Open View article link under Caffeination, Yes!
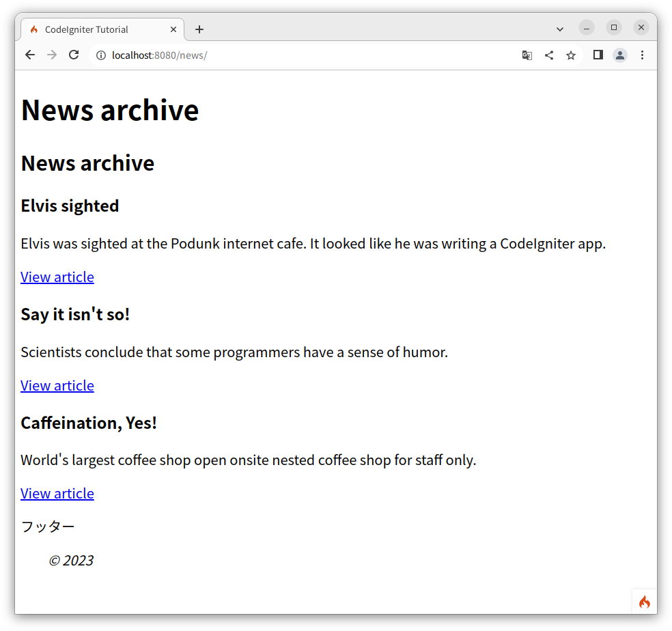Screen dimensions: 672x631 [x=57, y=494]
